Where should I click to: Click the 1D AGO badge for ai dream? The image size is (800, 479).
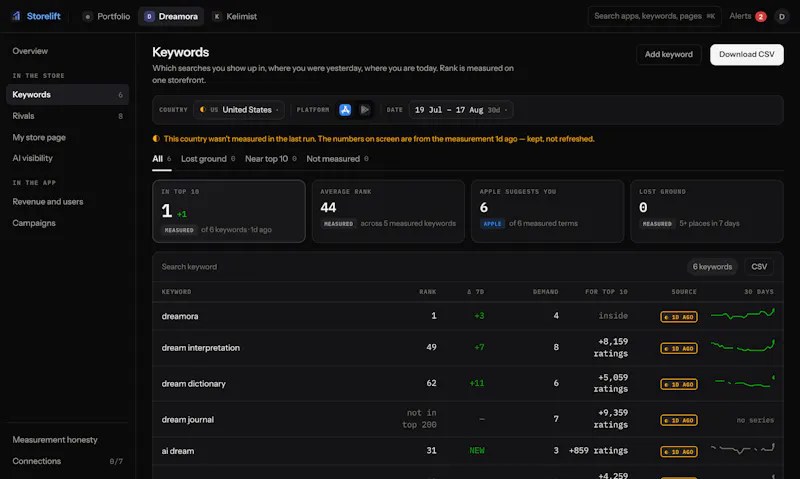(x=679, y=451)
